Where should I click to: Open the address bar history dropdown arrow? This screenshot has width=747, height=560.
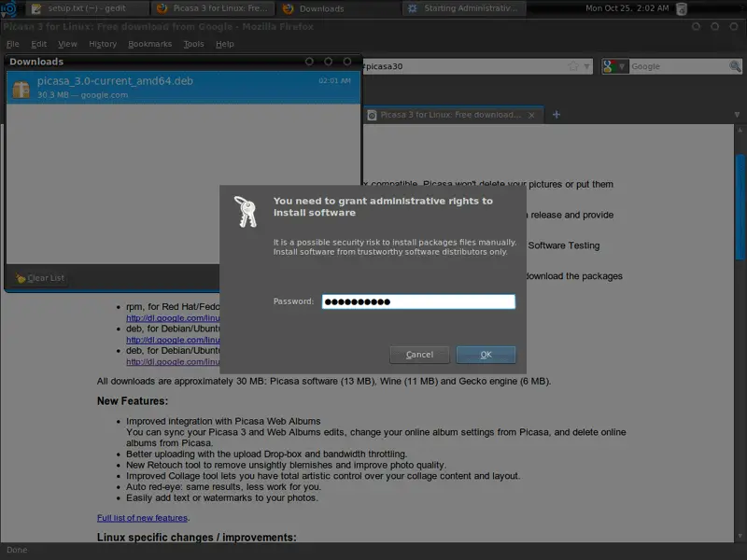[587, 66]
